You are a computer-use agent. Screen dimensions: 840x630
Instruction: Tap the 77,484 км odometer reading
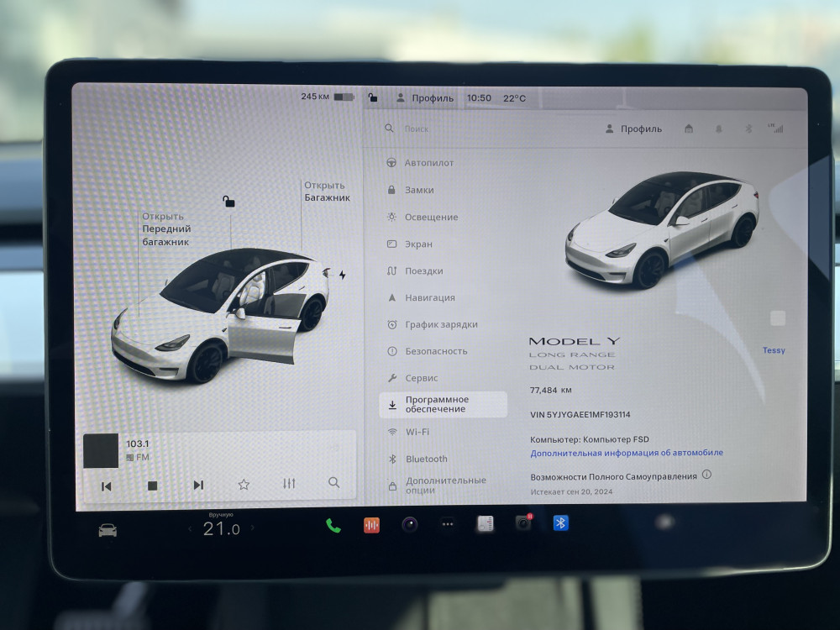tap(550, 390)
